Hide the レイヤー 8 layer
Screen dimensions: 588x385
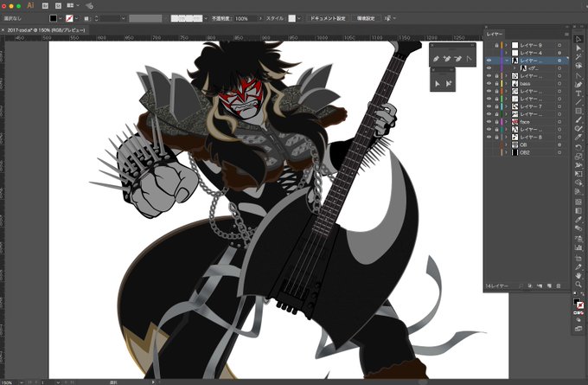pos(489,138)
